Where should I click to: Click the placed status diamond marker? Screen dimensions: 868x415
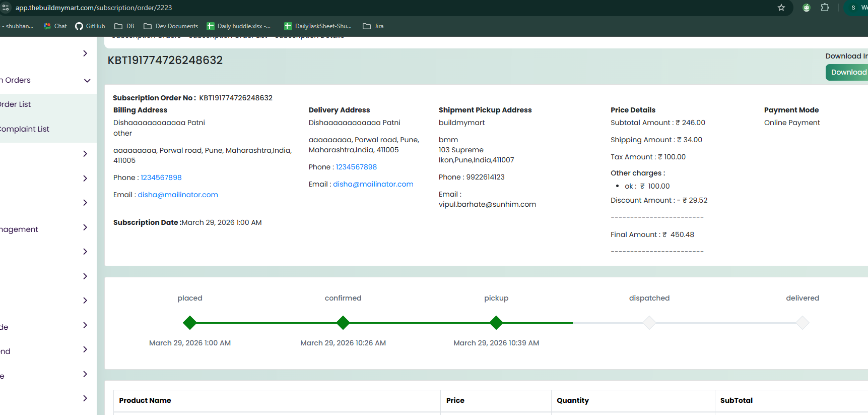pyautogui.click(x=190, y=323)
